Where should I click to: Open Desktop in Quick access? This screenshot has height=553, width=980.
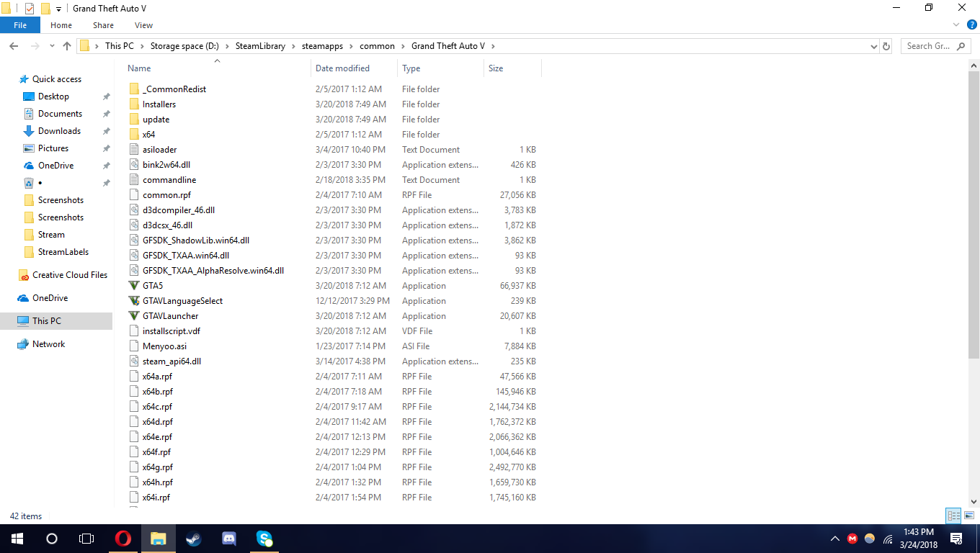[46, 96]
